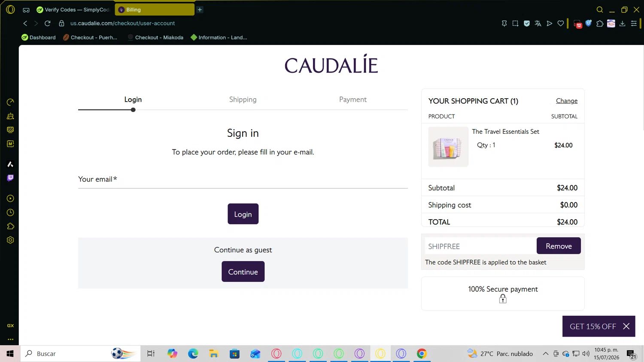644x362 pixels.
Task: Click the Login button
Action: point(243,214)
